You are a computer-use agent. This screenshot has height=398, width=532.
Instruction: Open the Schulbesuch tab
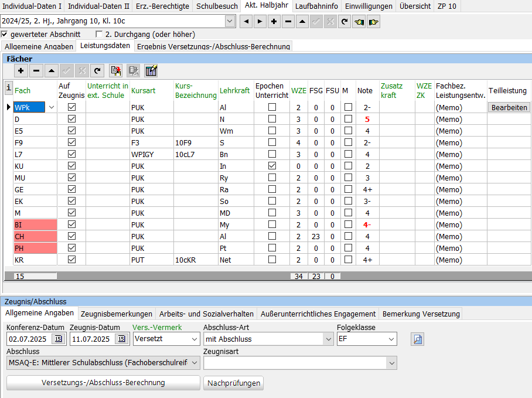pyautogui.click(x=217, y=6)
